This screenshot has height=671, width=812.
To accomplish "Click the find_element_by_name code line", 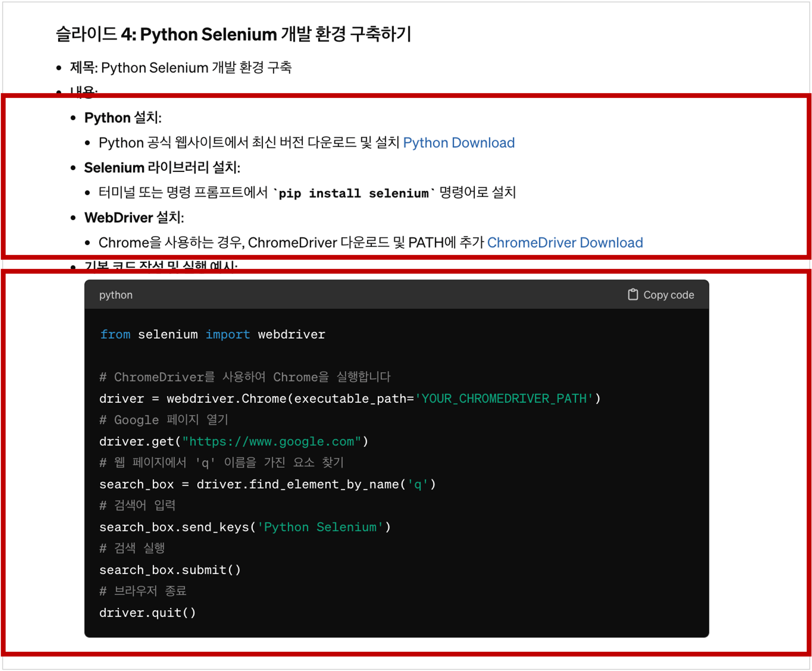I will (267, 484).
